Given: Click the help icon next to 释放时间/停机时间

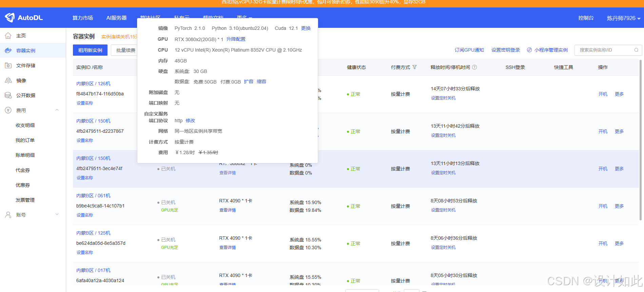Looking at the screenshot, I should (474, 67).
